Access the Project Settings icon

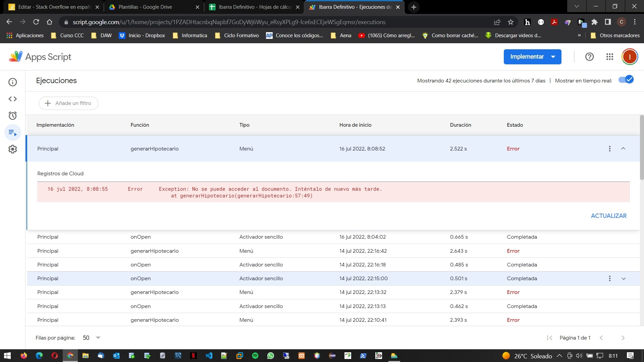coord(12,149)
